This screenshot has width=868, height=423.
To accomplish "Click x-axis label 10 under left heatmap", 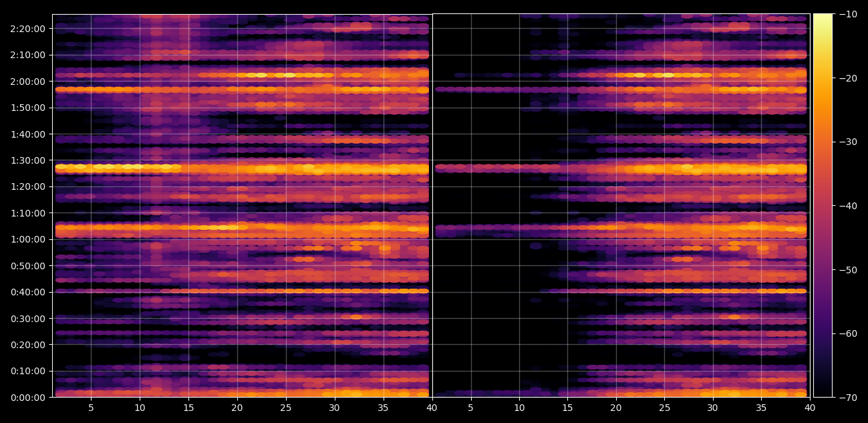I will [140, 408].
